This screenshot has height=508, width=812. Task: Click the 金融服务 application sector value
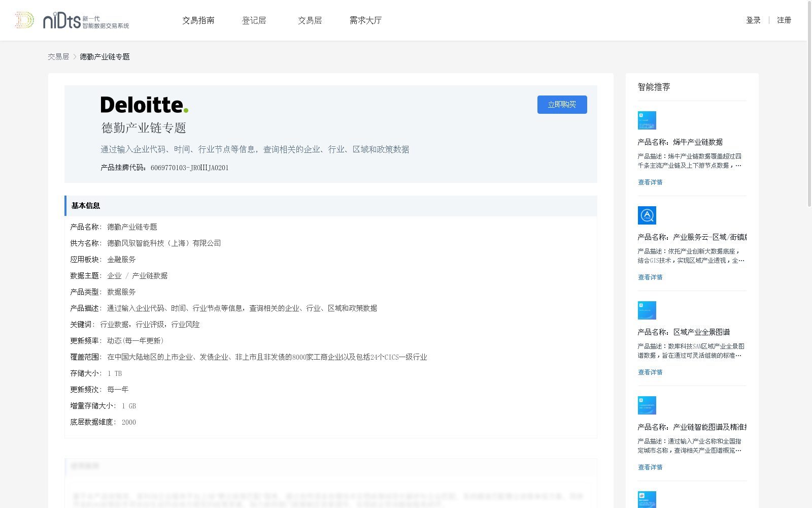coord(121,260)
